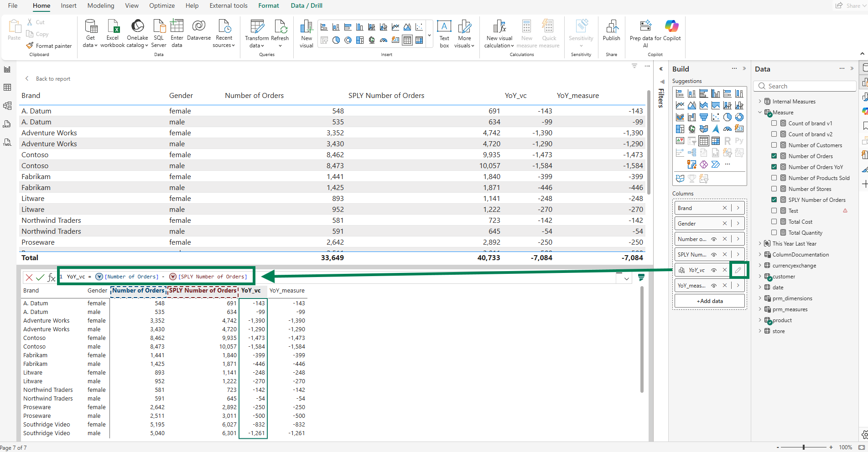The width and height of the screenshot is (868, 452).
Task: Edit YoY_vc calculation with pencil button
Action: pos(738,270)
